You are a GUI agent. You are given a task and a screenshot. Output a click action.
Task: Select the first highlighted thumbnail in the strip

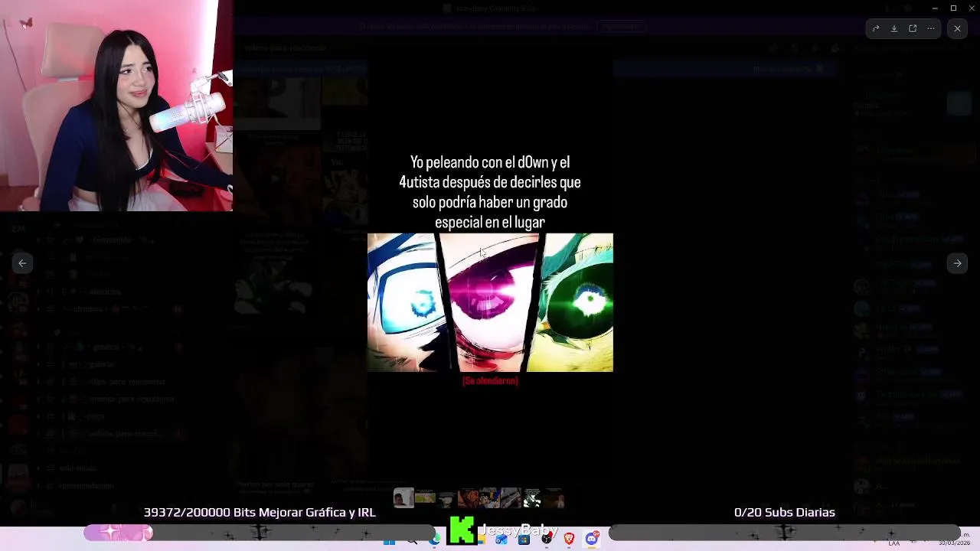[403, 497]
